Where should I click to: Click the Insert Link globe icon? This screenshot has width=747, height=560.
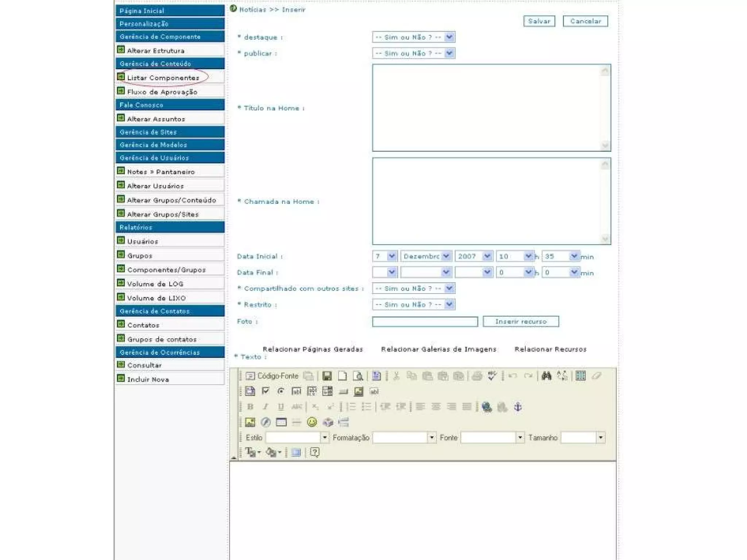pyautogui.click(x=487, y=407)
